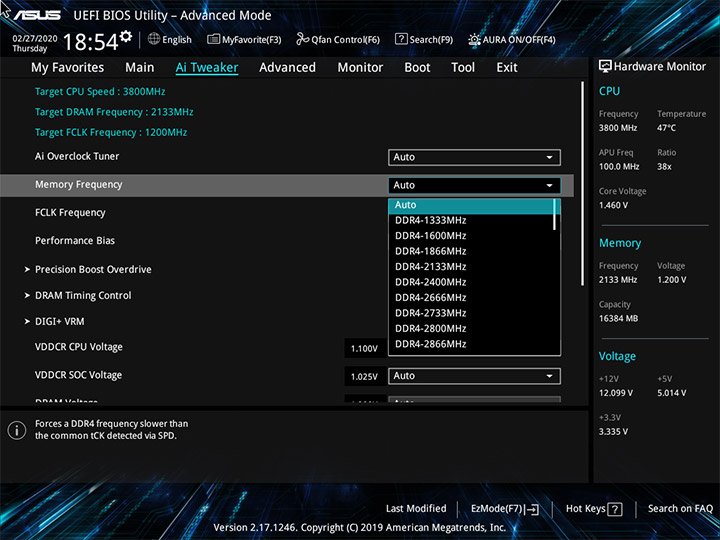Choose DDR4-1333MHz option

pos(431,220)
